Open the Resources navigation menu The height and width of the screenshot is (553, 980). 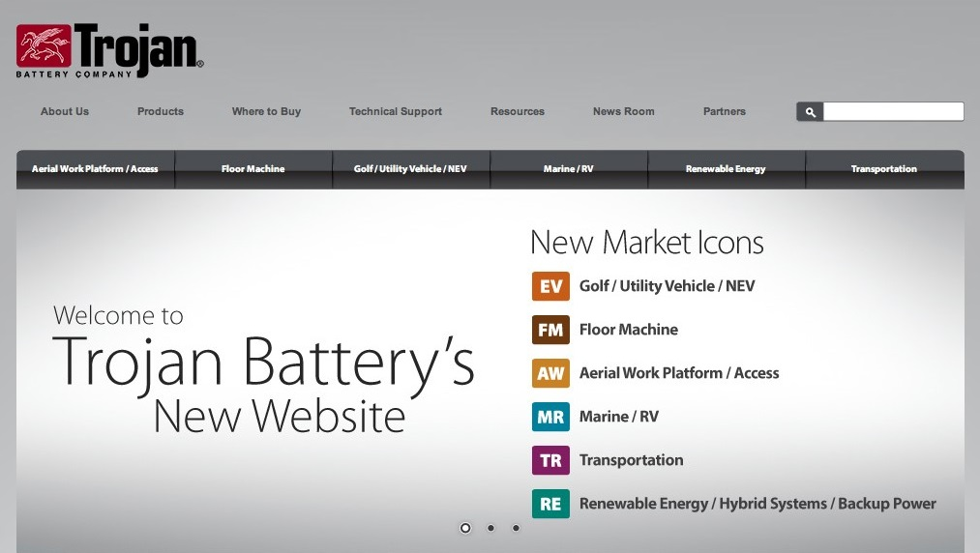click(518, 111)
